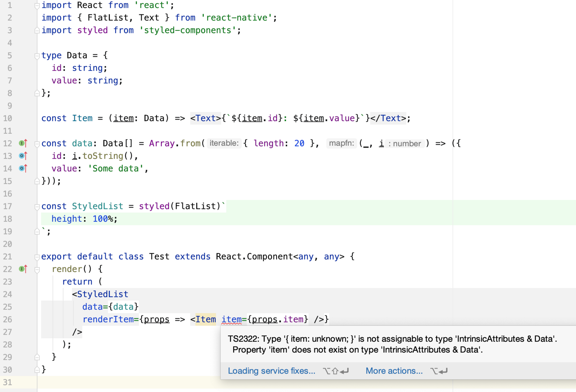Click the number 20 in length
576x392 pixels.
299,143
